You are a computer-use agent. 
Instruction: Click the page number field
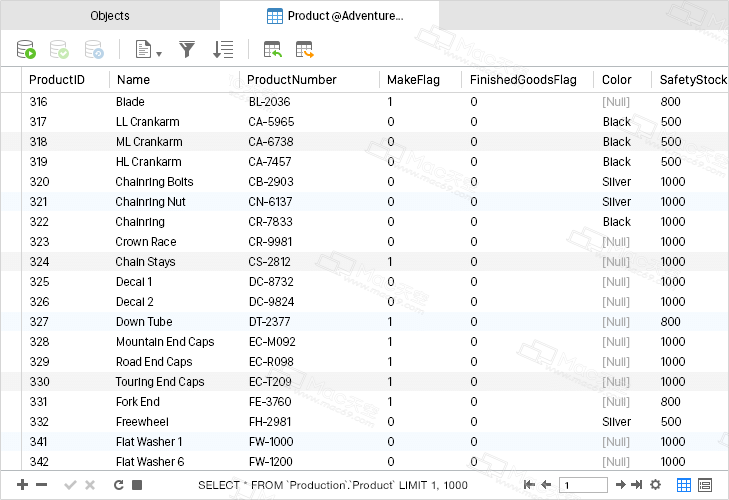[x=583, y=485]
